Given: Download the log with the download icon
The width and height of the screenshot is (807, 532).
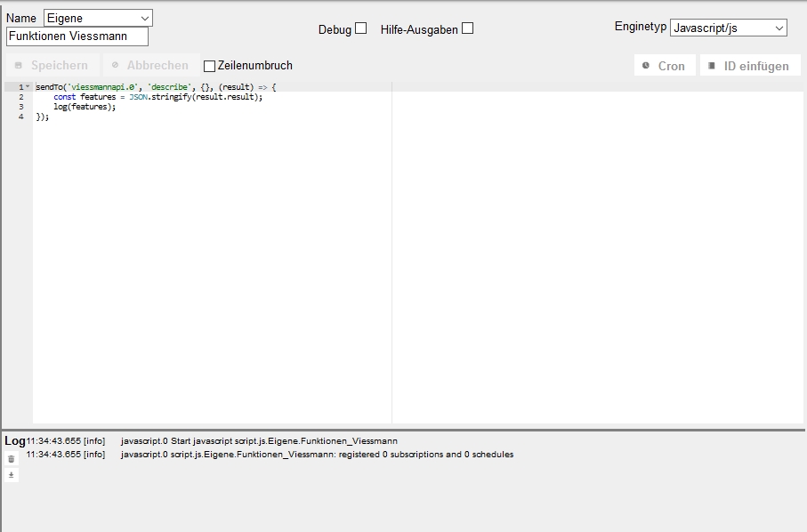Looking at the screenshot, I should click(12, 475).
